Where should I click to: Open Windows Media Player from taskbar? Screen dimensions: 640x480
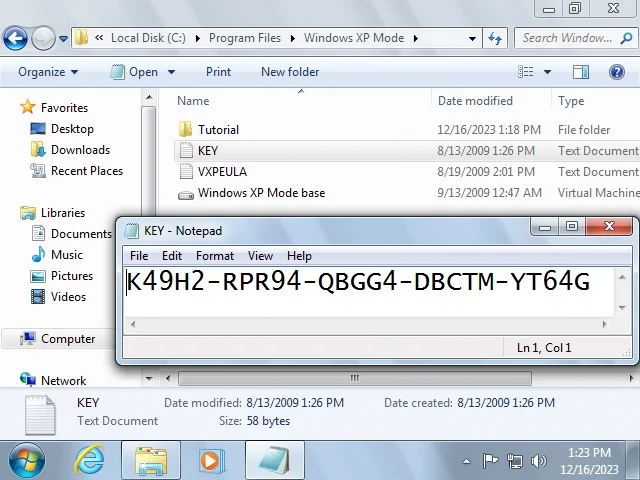(x=212, y=460)
